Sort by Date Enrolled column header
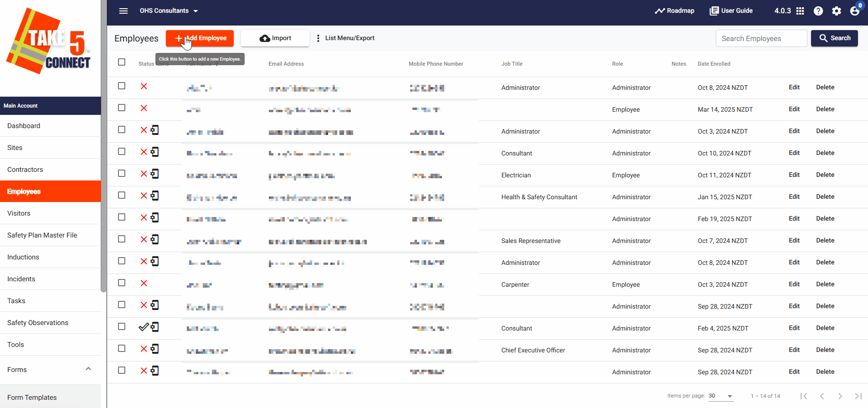Viewport: 868px width, 408px height. tap(714, 64)
